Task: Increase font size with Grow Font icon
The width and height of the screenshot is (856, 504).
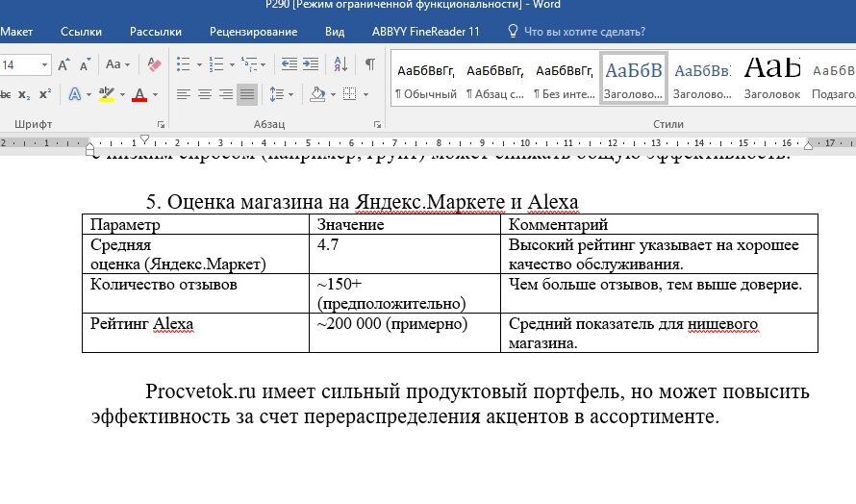Action: (63, 65)
